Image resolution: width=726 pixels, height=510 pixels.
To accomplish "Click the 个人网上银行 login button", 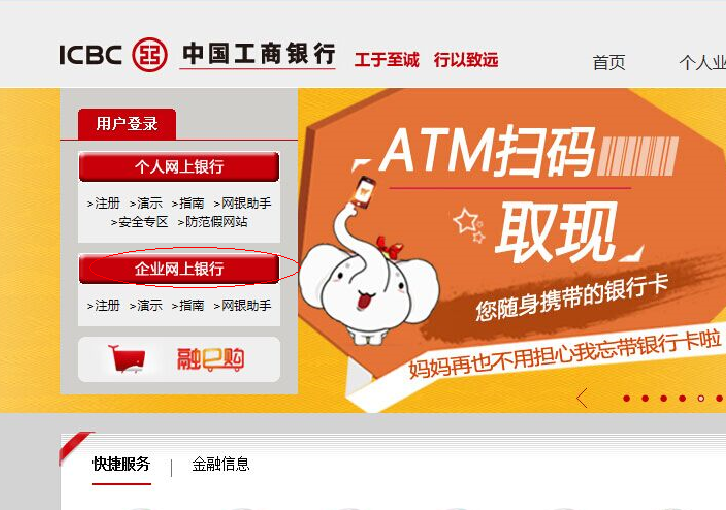I will pyautogui.click(x=179, y=167).
